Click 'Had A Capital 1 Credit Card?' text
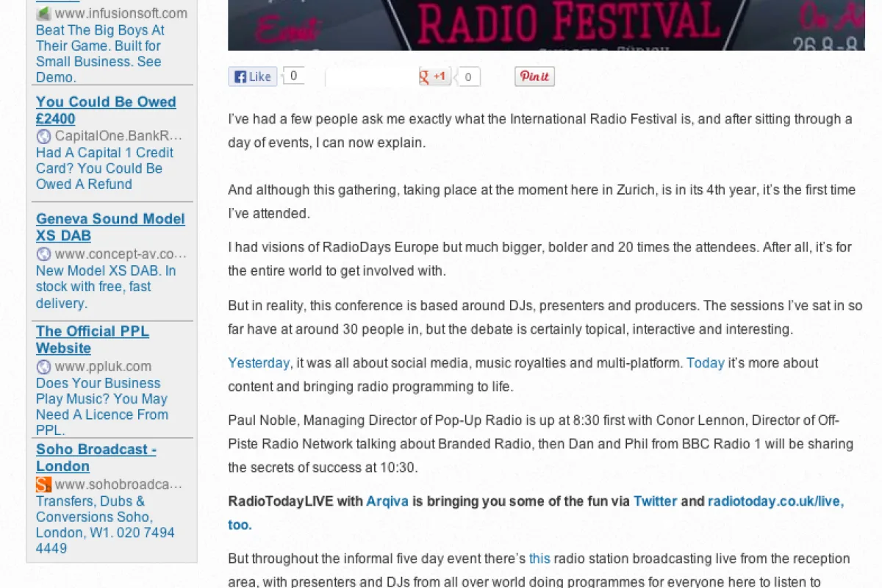 click(104, 160)
